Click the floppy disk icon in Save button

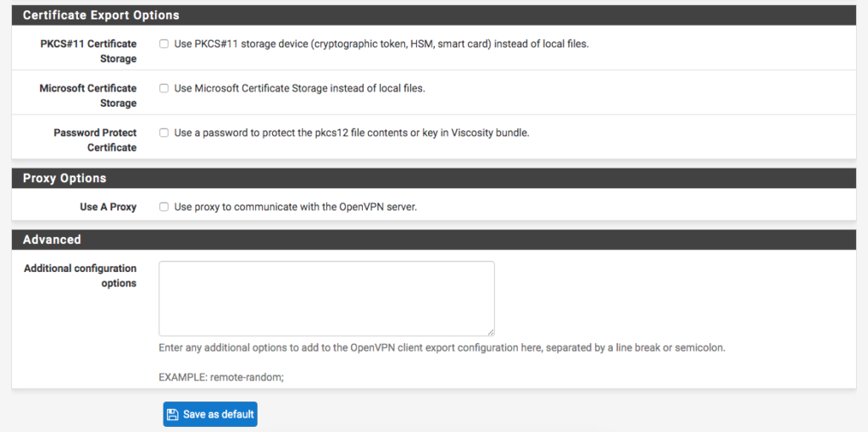click(x=173, y=414)
